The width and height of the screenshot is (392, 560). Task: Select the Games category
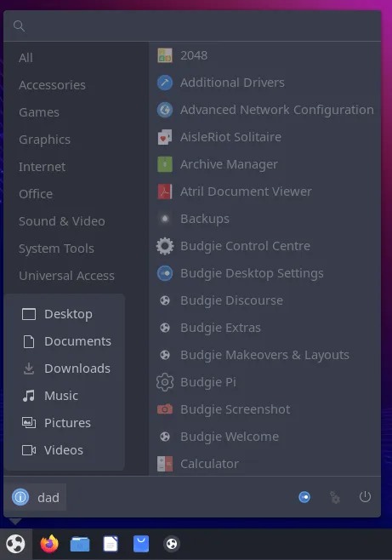(39, 112)
